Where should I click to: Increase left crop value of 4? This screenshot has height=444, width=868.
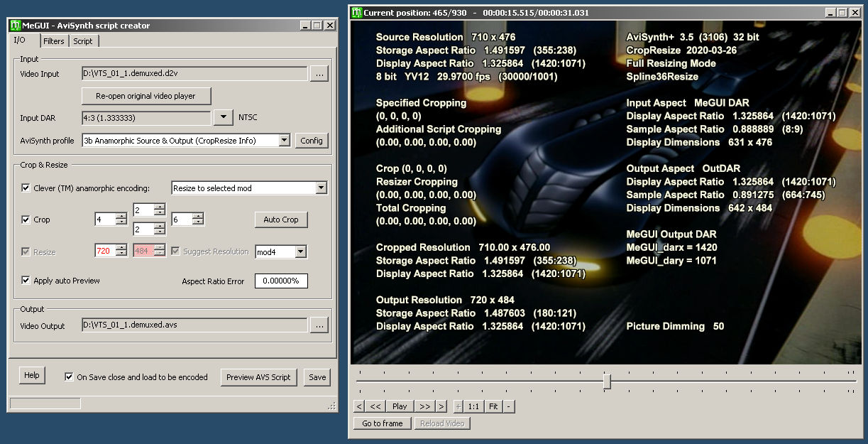coord(121,217)
